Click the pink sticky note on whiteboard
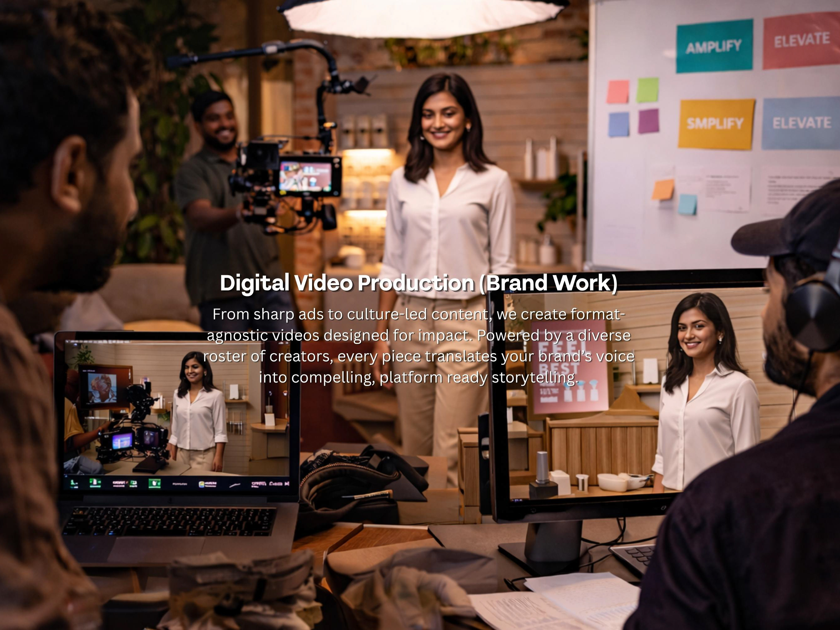The width and height of the screenshot is (840, 630). point(618,92)
